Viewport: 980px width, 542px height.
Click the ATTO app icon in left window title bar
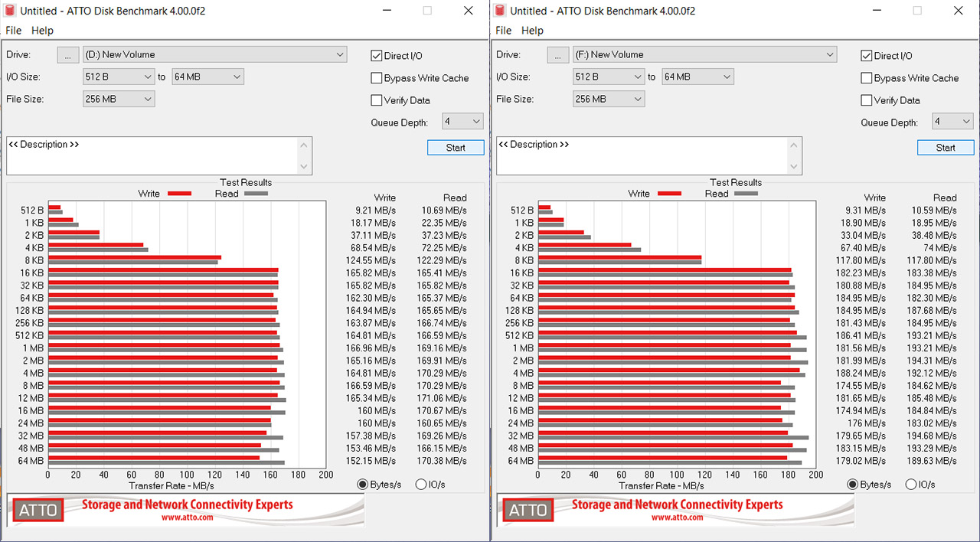coord(9,11)
